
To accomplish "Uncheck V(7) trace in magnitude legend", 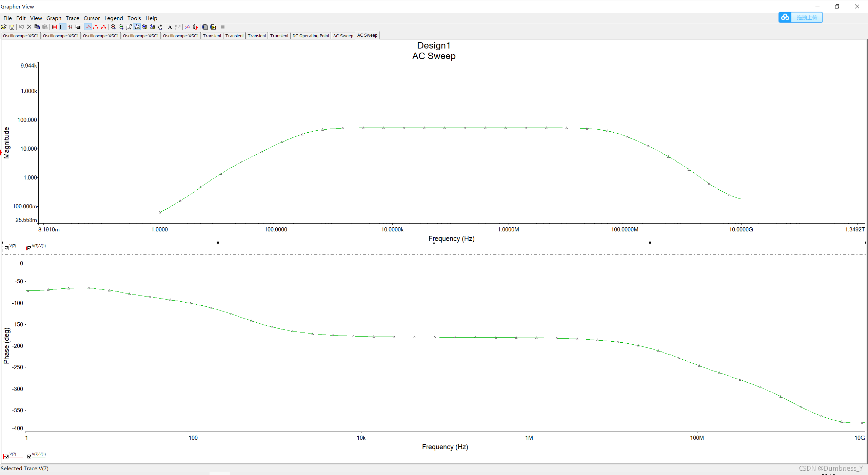I will (7, 248).
